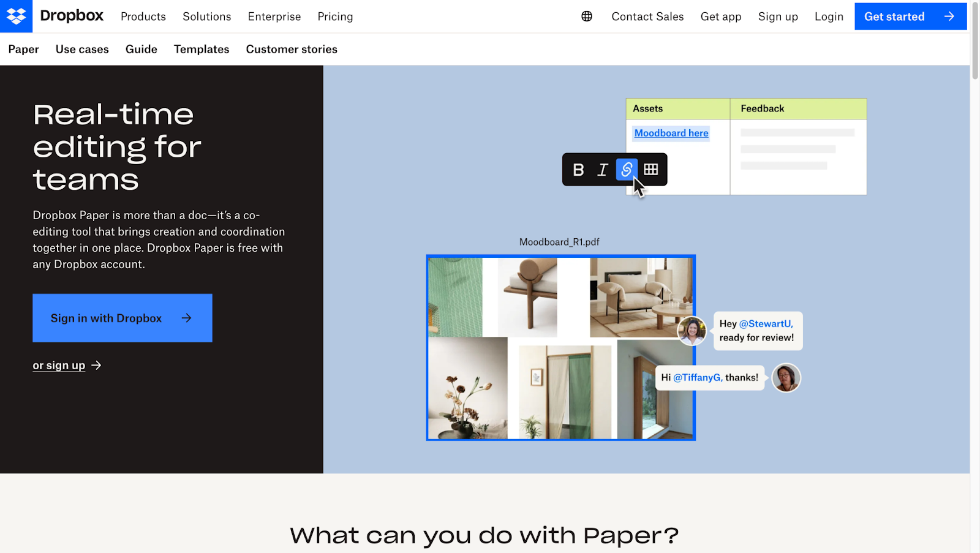Open the Guide section
The width and height of the screenshot is (980, 553).
141,49
